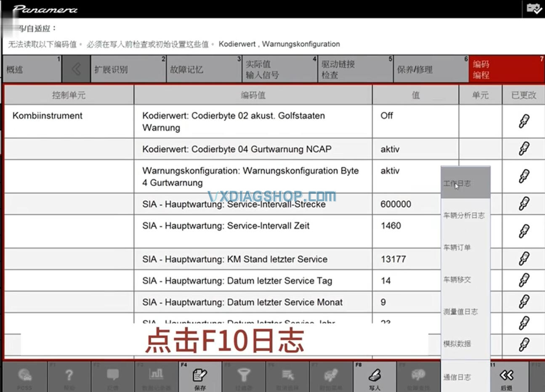Click 'Warnungskonfiguration Byte 4 Gurtwarnung' row text
This screenshot has height=392, width=545.
pos(250,177)
